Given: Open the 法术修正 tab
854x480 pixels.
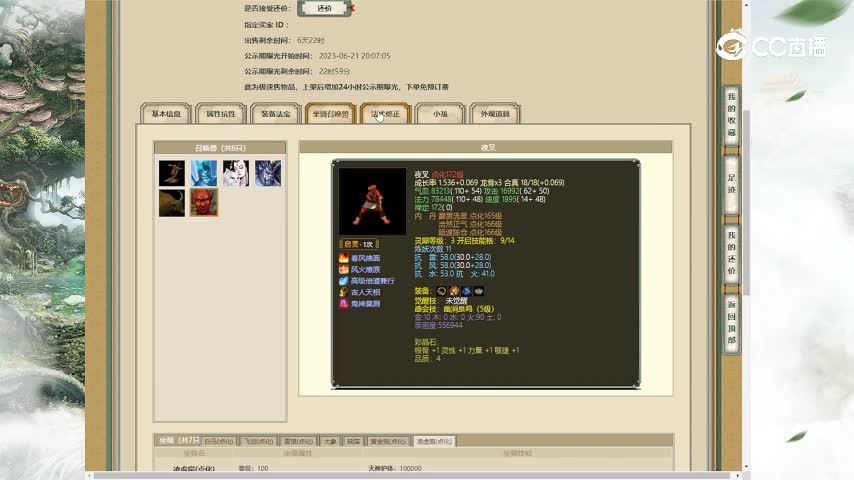Looking at the screenshot, I should click(385, 113).
